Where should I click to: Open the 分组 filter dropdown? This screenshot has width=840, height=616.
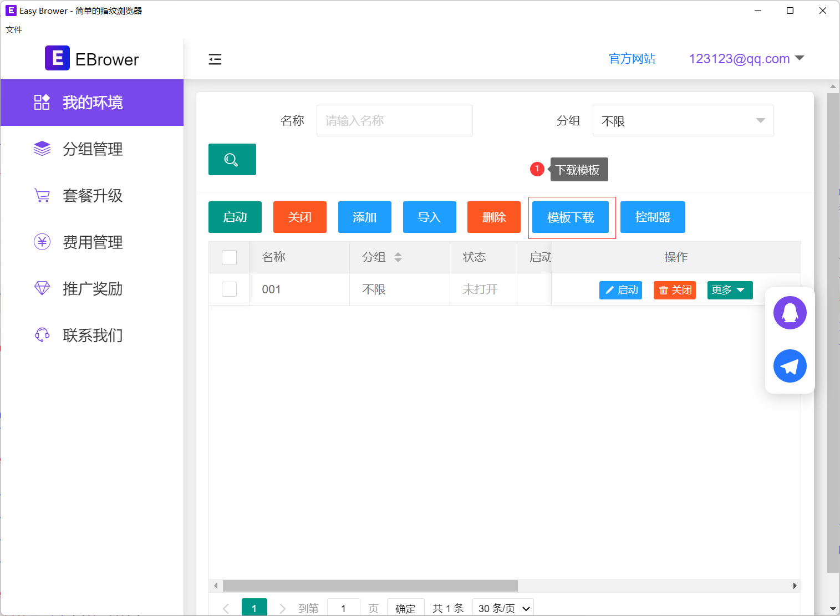pos(683,121)
